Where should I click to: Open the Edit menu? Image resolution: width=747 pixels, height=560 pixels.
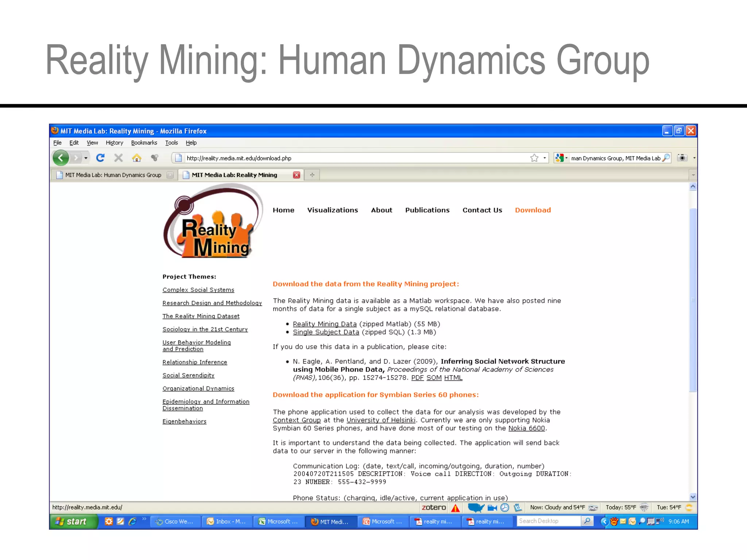74,143
